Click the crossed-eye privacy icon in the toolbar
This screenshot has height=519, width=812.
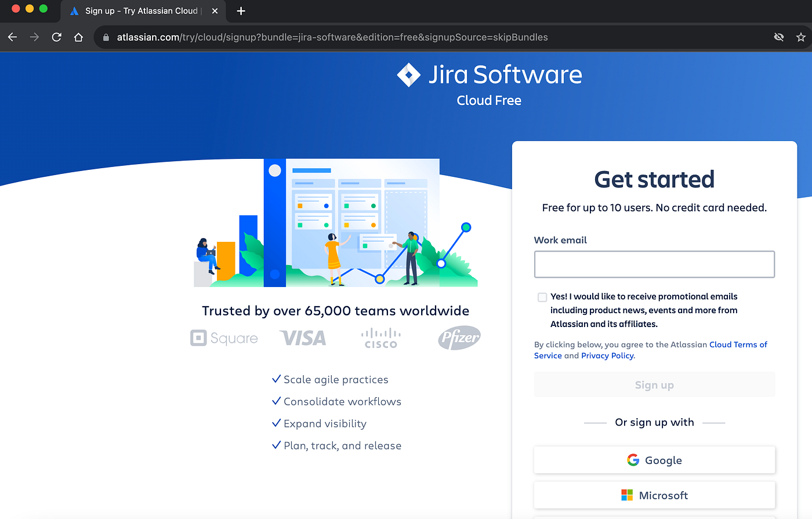click(x=779, y=37)
